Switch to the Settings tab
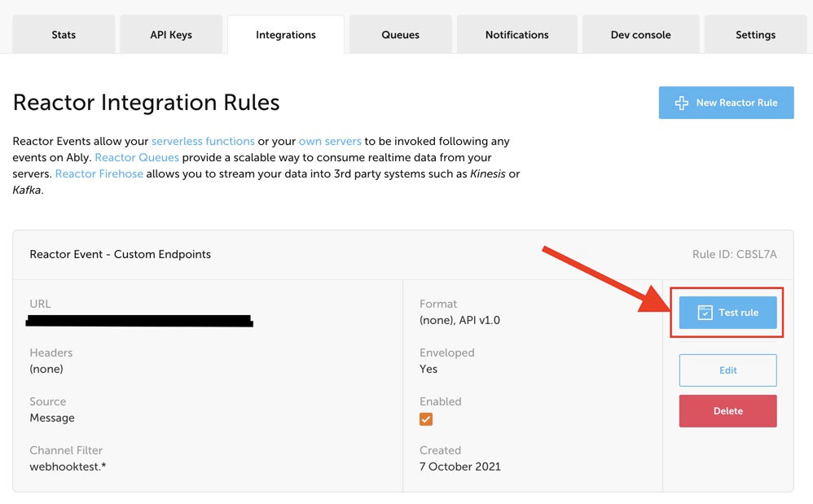This screenshot has width=813, height=504. coord(755,35)
